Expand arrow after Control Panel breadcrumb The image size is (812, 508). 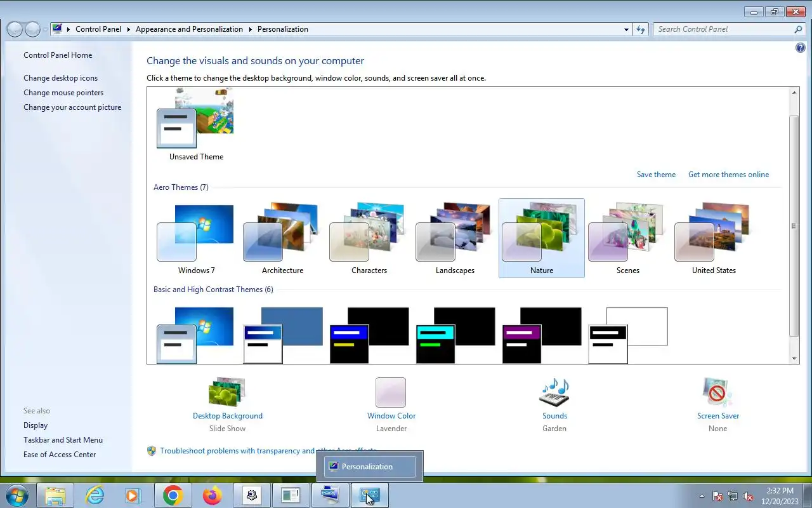[128, 29]
